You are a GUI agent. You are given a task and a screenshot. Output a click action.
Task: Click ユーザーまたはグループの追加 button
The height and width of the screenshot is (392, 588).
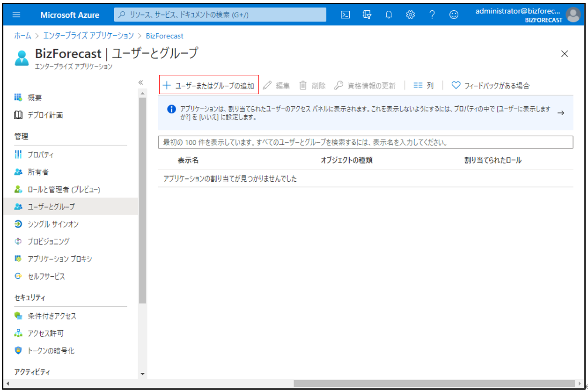click(209, 86)
